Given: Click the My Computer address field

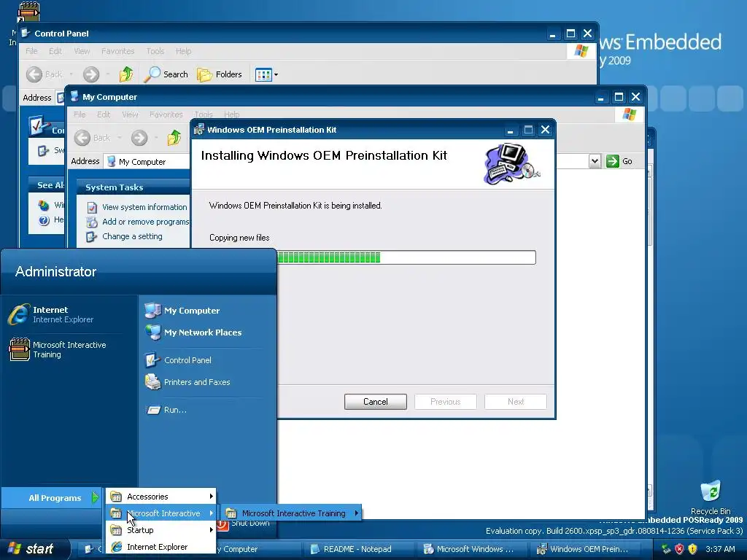Looking at the screenshot, I should [147, 161].
